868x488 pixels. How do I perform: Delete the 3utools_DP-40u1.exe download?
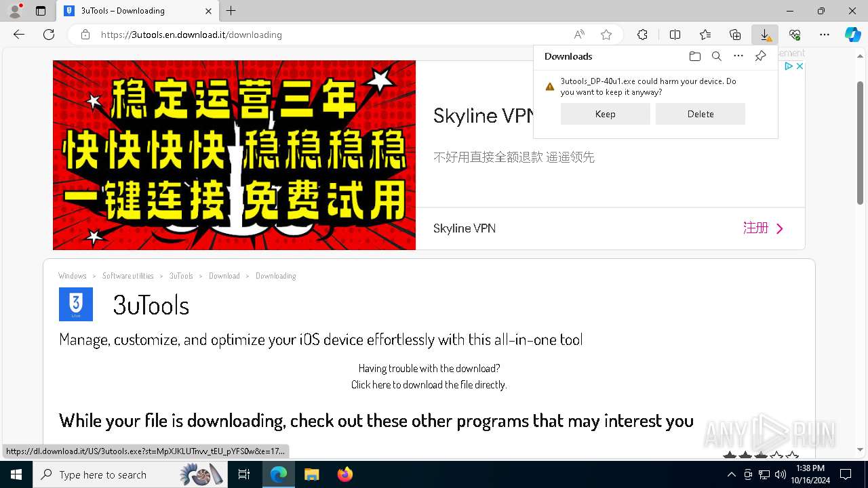point(700,114)
